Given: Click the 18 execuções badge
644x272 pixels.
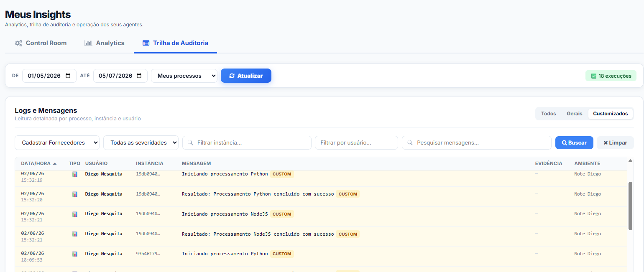Looking at the screenshot, I should coord(611,76).
